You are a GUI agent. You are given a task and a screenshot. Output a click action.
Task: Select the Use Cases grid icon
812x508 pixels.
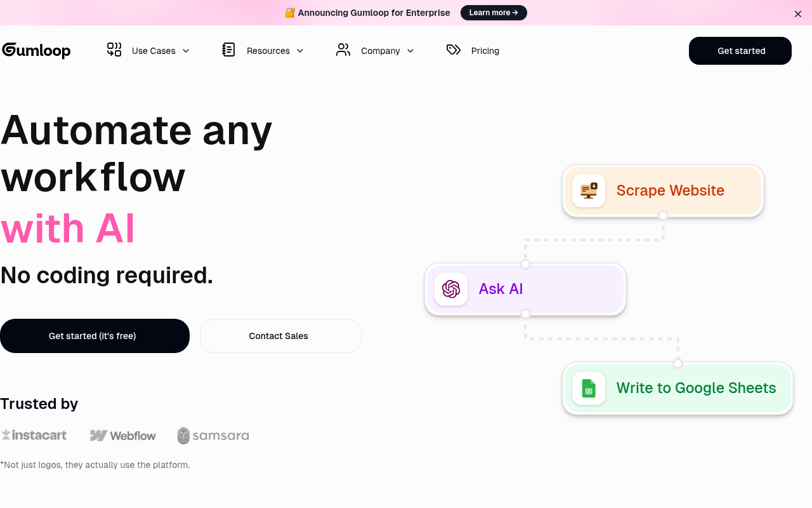114,49
